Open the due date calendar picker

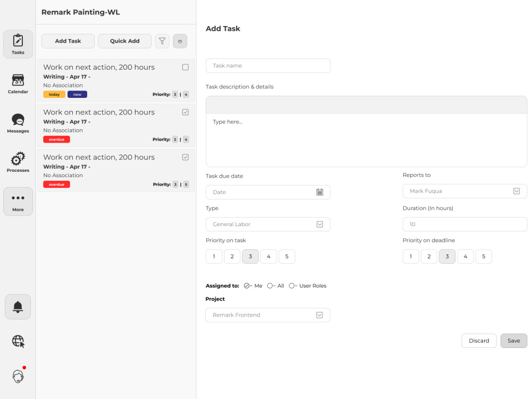pyautogui.click(x=320, y=192)
